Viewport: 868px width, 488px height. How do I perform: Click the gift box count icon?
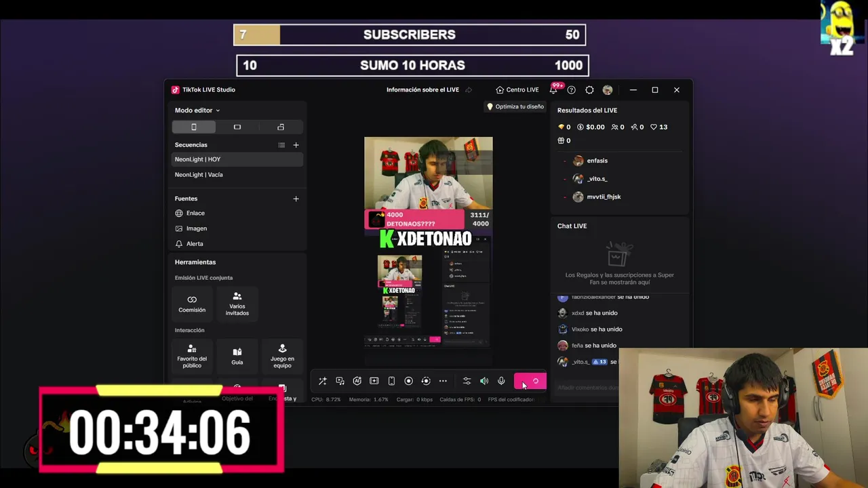click(x=564, y=140)
